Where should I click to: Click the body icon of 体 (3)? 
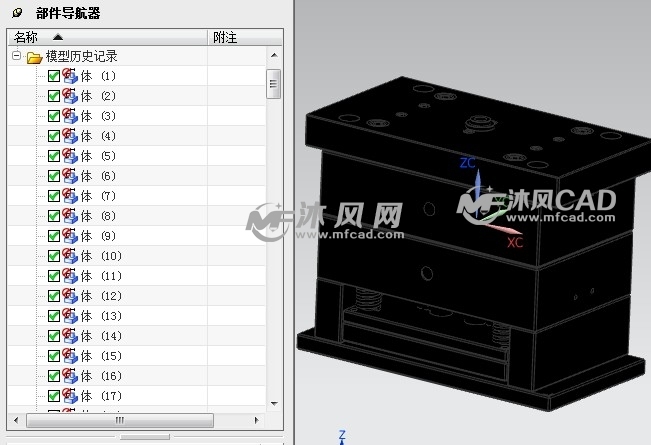pos(70,116)
